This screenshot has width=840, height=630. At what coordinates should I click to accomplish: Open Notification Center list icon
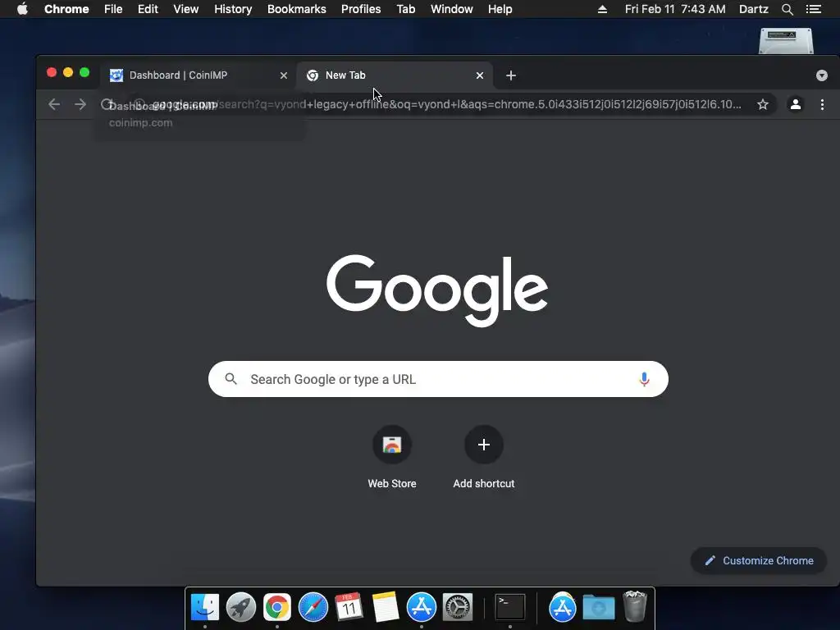coord(813,9)
